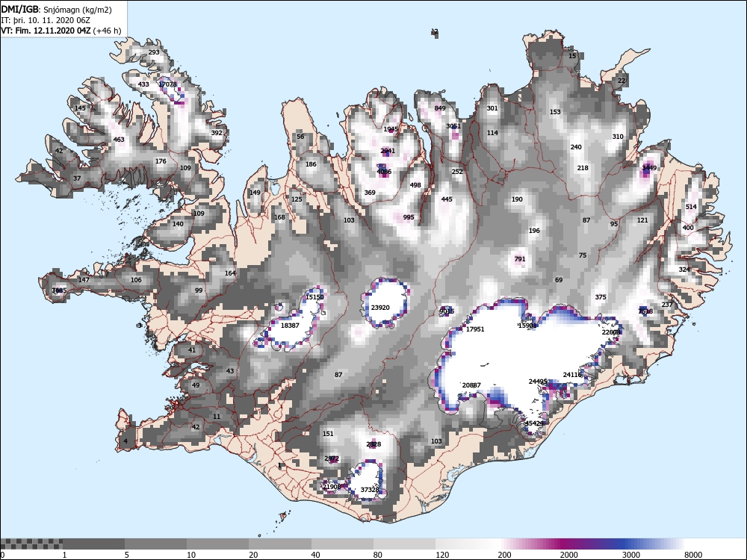Image resolution: width=747 pixels, height=560 pixels.
Task: Click the 24116 value label
Action: point(573,375)
